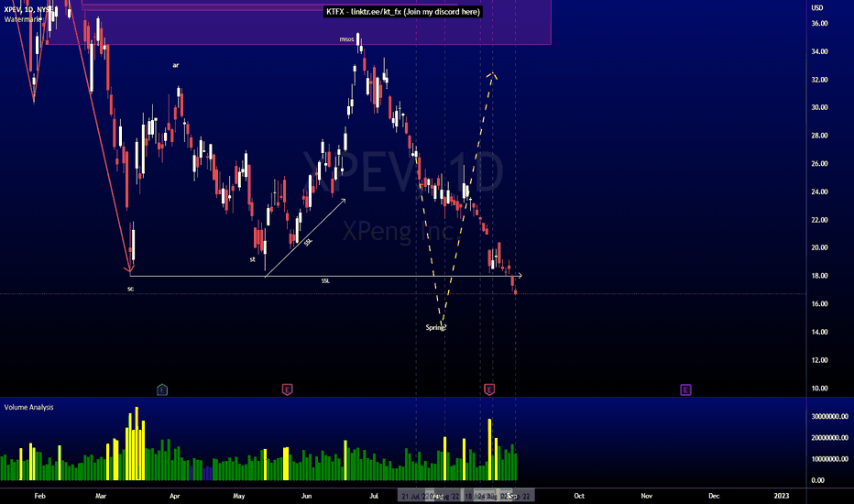Click the 18.00 price axis label
The image size is (854, 504).
(819, 276)
